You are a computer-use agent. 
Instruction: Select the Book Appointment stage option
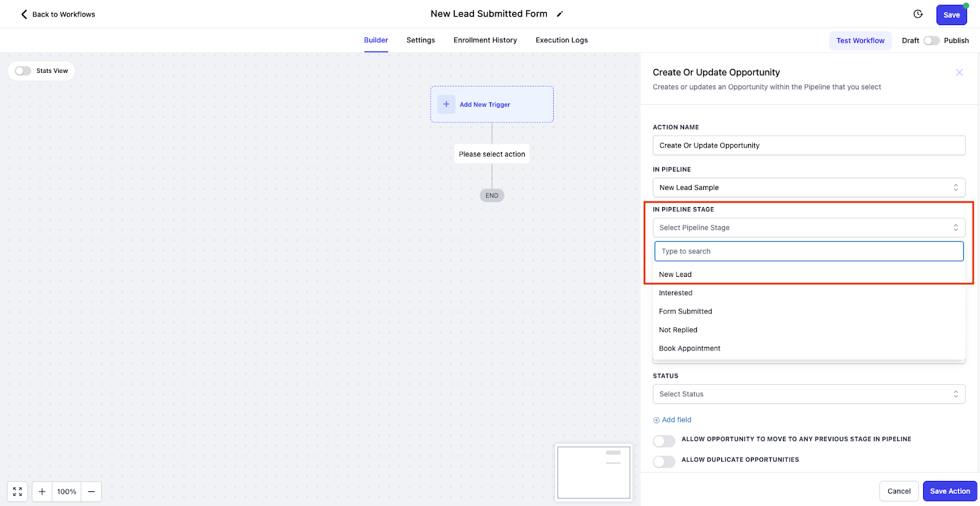point(809,348)
